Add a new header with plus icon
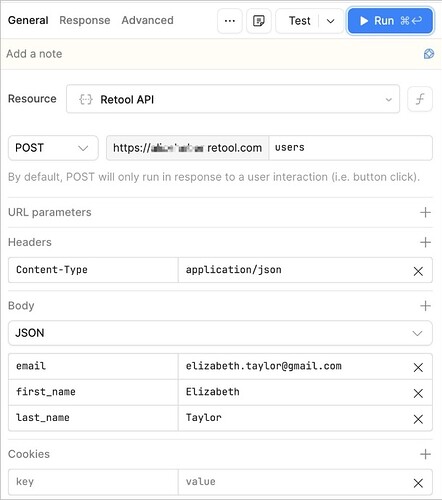 pos(425,242)
